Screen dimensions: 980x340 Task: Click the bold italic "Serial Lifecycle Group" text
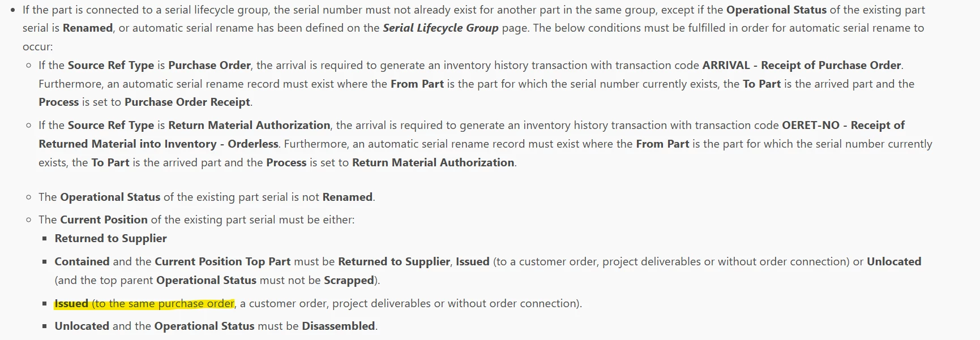click(x=440, y=28)
